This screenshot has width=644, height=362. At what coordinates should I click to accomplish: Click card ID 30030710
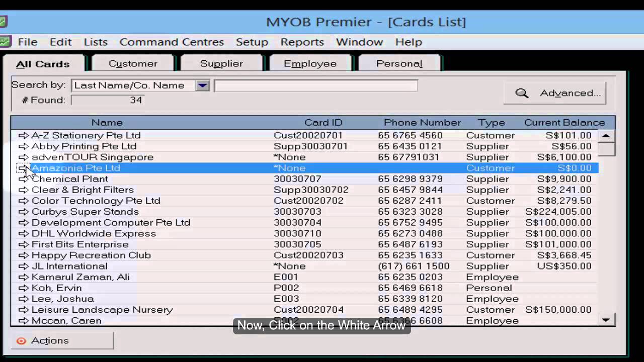297,234
